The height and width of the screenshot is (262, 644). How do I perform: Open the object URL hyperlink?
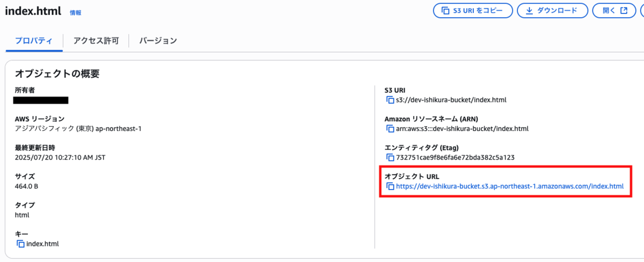tap(510, 187)
